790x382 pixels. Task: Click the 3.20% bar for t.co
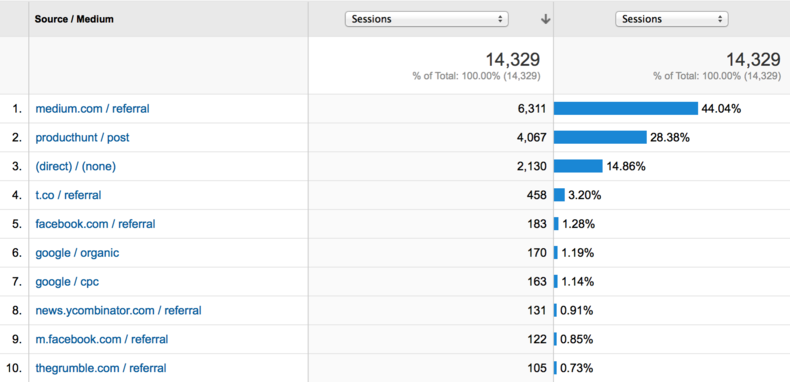tap(559, 195)
